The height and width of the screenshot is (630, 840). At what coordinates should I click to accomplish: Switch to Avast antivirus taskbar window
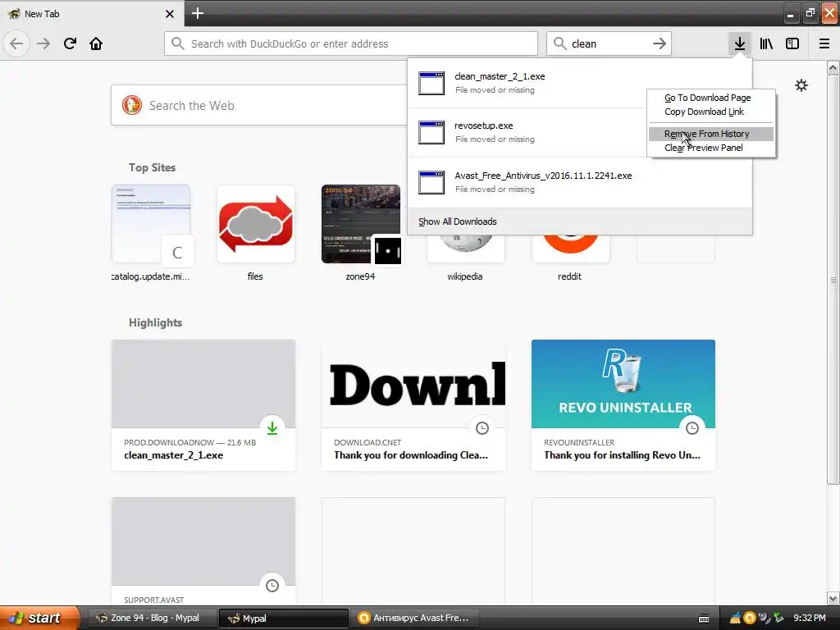click(x=415, y=619)
